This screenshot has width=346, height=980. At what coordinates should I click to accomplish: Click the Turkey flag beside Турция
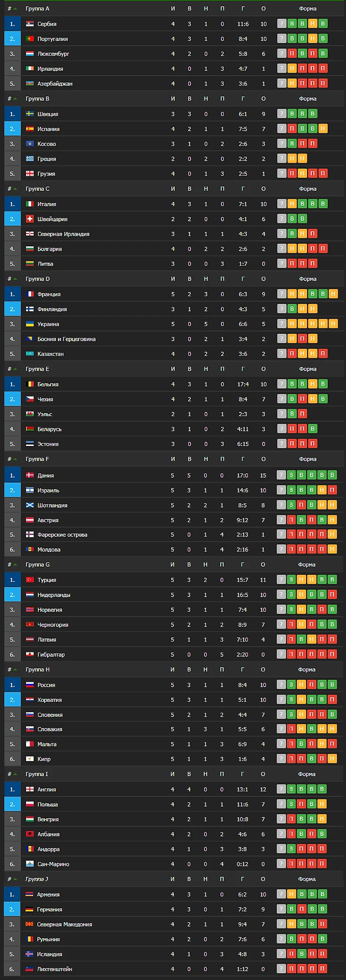29,580
